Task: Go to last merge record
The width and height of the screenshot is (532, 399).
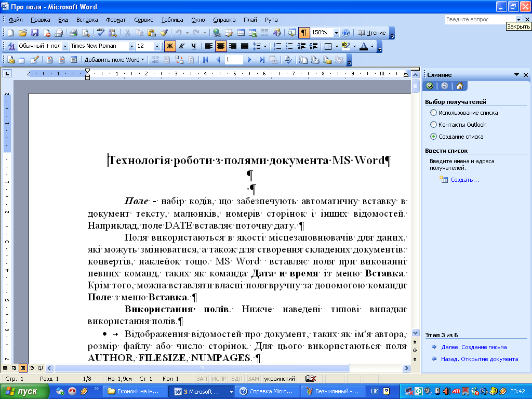Action: 262,60
